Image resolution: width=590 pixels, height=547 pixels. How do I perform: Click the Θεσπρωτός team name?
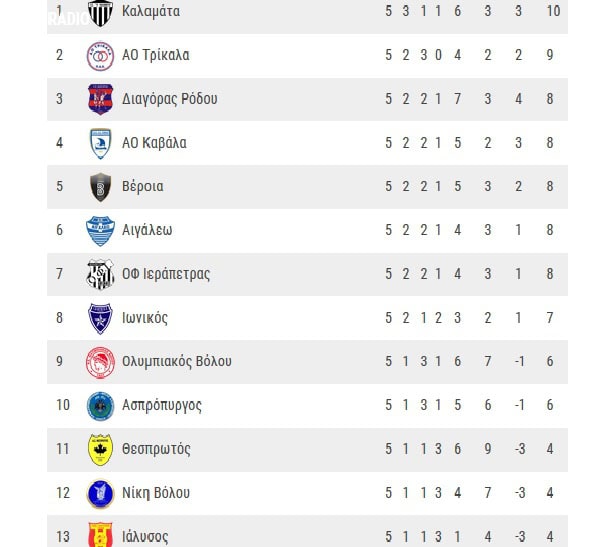156,449
